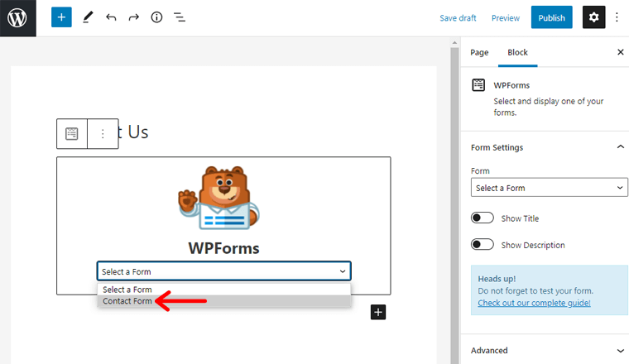
Task: Click the WPForms icon in the sidebar
Action: point(478,85)
